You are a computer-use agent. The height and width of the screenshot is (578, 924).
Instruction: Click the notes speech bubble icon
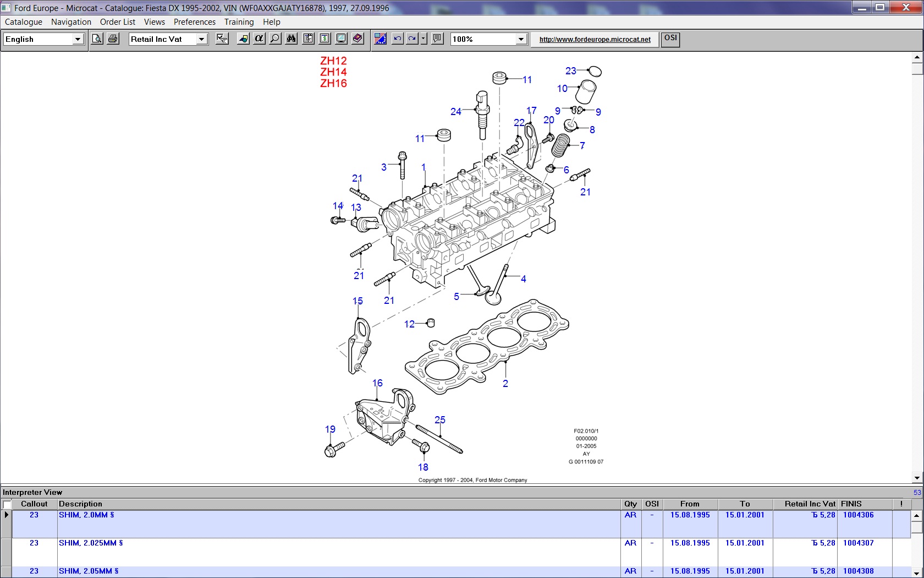[x=437, y=39]
